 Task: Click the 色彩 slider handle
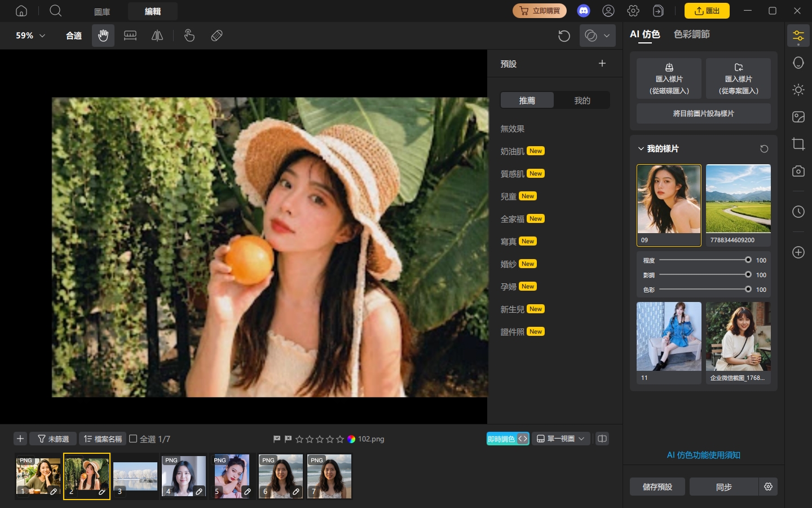pyautogui.click(x=748, y=289)
